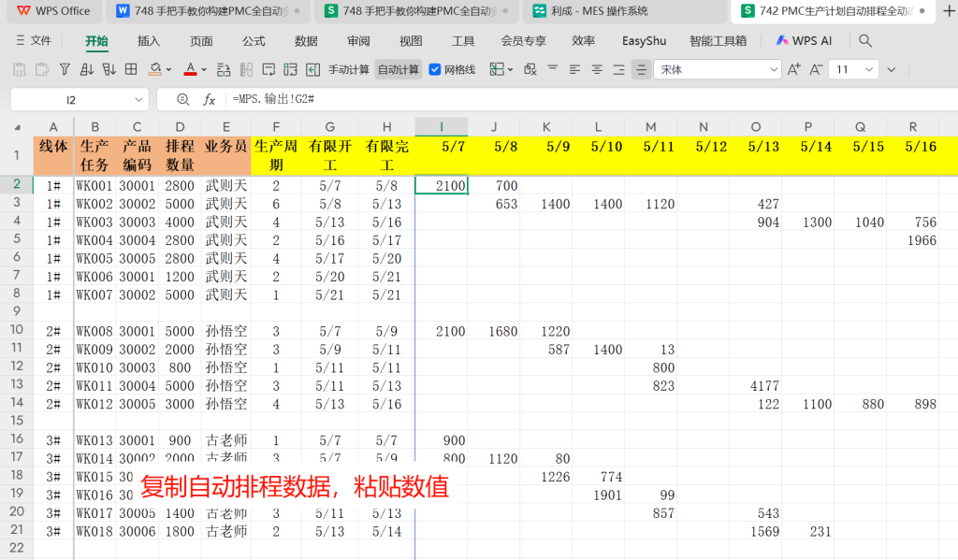
Task: Click the green recalculate sheet icon
Action: [290, 69]
